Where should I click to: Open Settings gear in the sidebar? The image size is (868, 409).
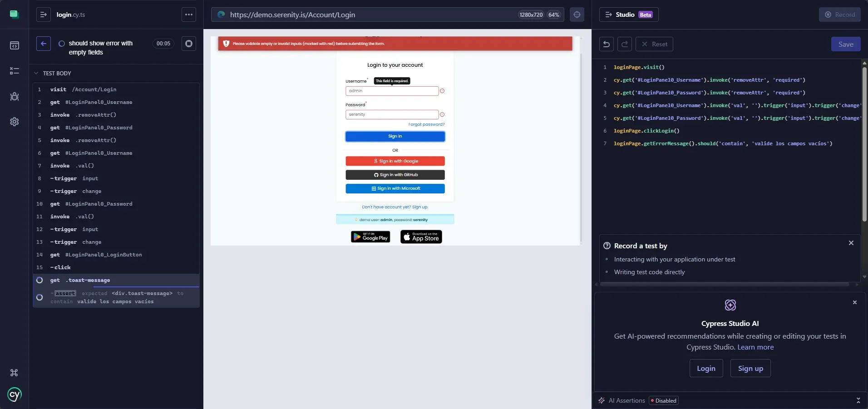coord(15,122)
